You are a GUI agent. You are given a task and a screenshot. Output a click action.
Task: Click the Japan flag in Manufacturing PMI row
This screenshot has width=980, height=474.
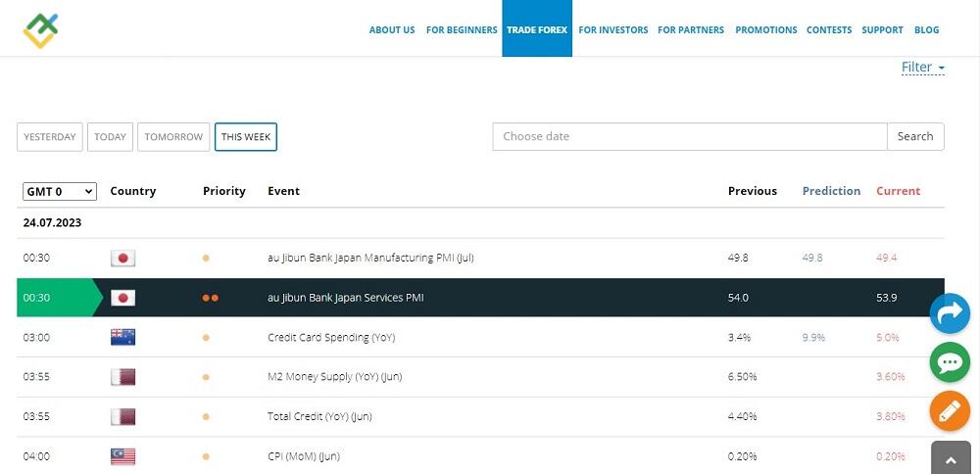[x=122, y=259]
